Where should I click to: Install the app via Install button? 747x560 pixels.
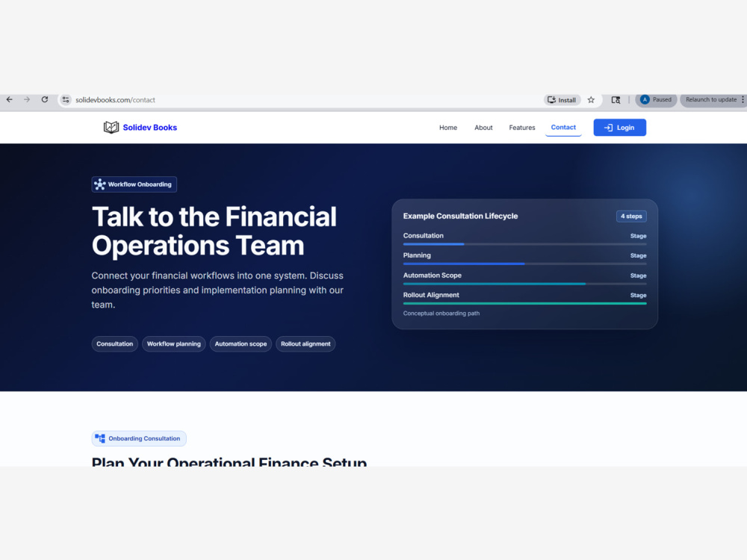562,100
